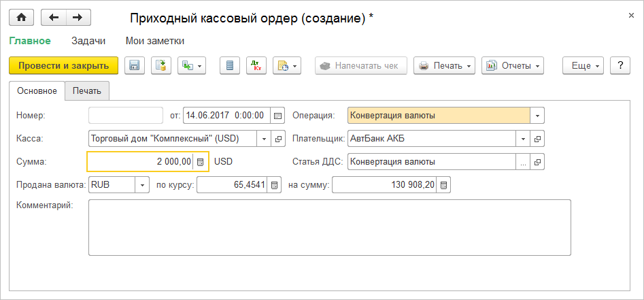Click the Home icon button
The height and width of the screenshot is (300, 644).
[x=23, y=18]
